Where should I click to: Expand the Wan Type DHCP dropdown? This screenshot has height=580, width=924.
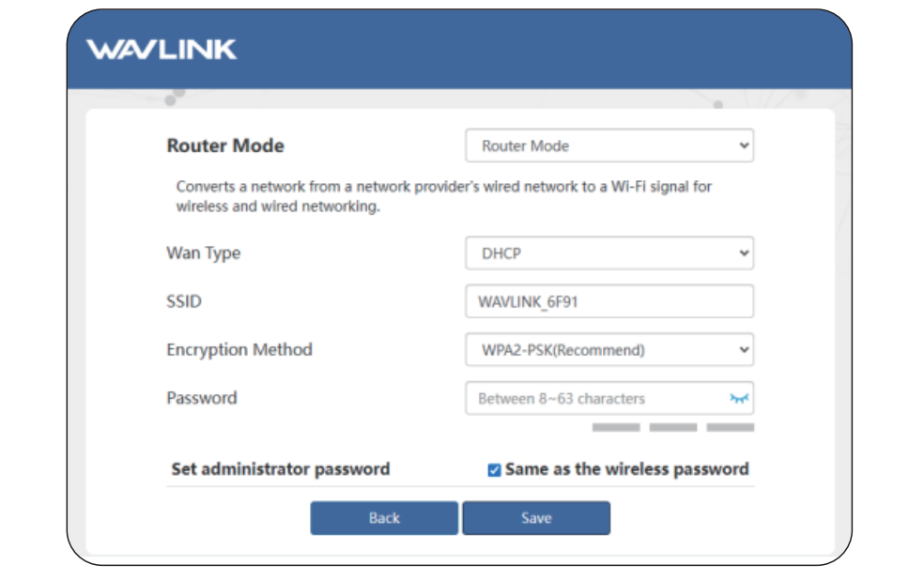609,253
